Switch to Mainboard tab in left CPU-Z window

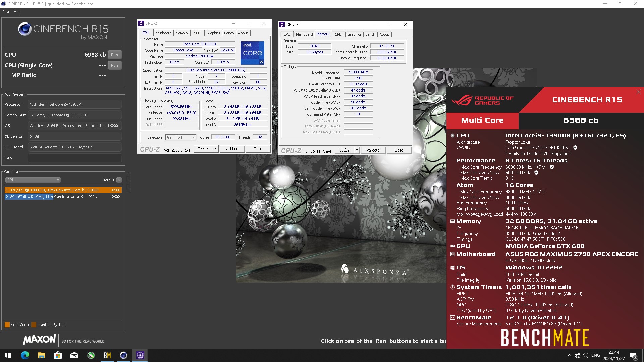pyautogui.click(x=163, y=33)
